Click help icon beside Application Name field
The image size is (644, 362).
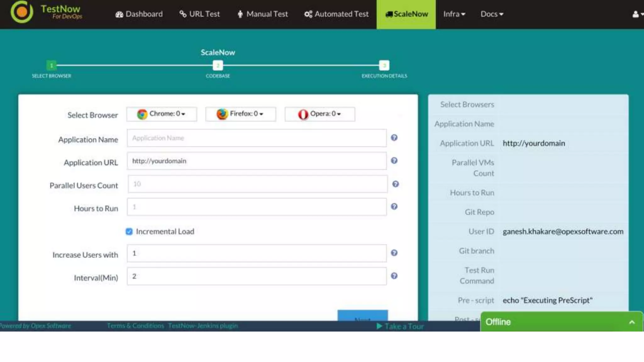(394, 138)
